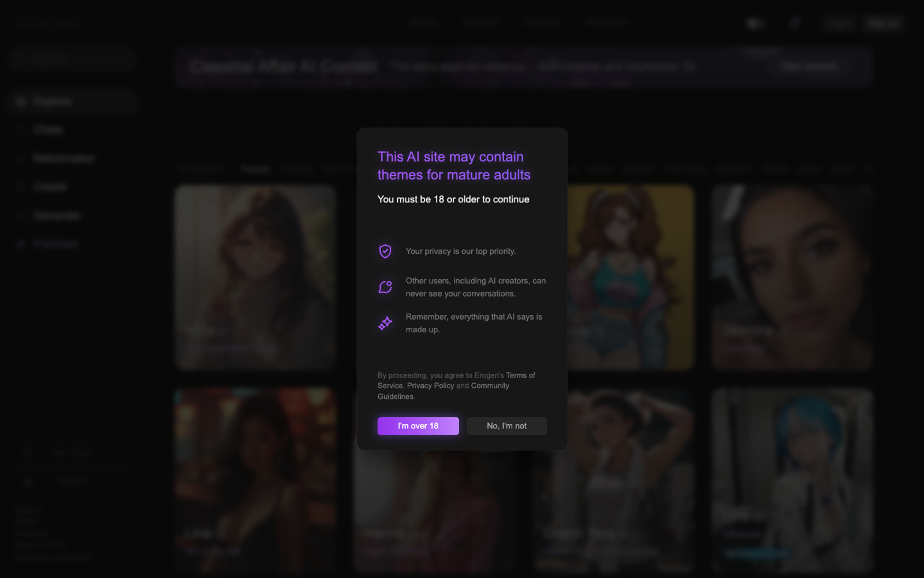
Task: Open the Terms of Service link
Action: tap(456, 380)
